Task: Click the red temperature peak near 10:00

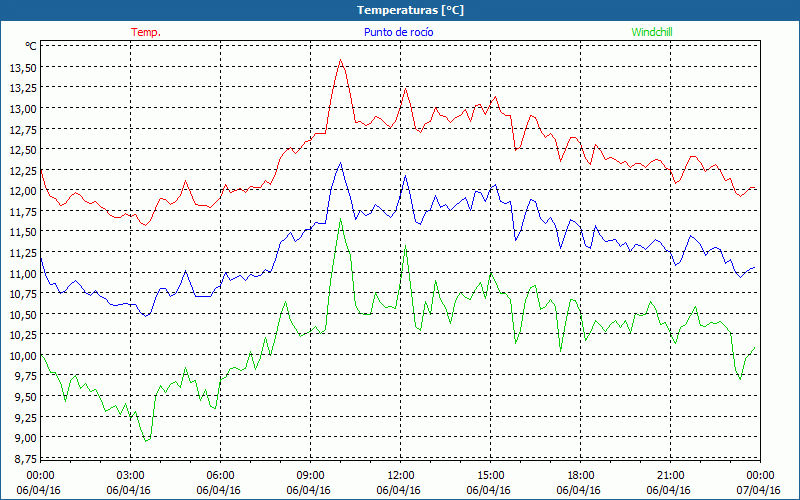Action: pyautogui.click(x=341, y=60)
